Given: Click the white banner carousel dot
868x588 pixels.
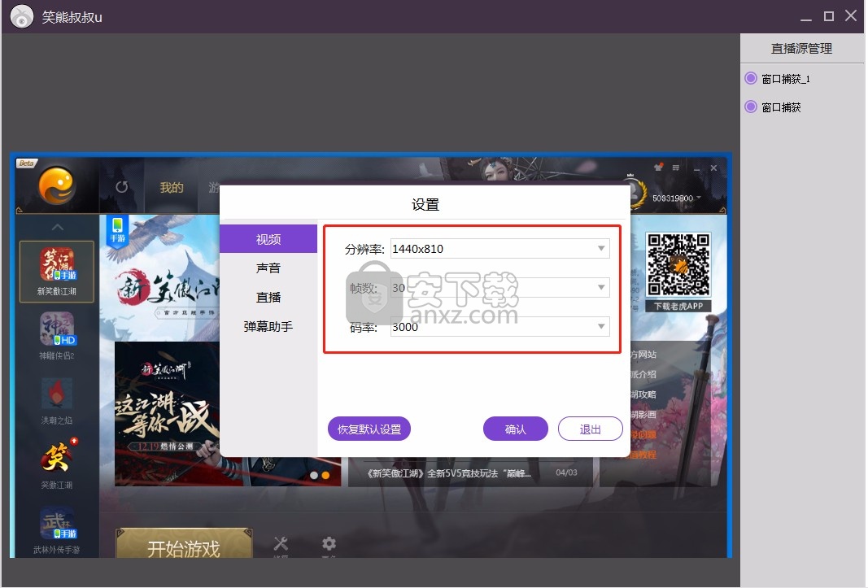Looking at the screenshot, I should point(314,475).
